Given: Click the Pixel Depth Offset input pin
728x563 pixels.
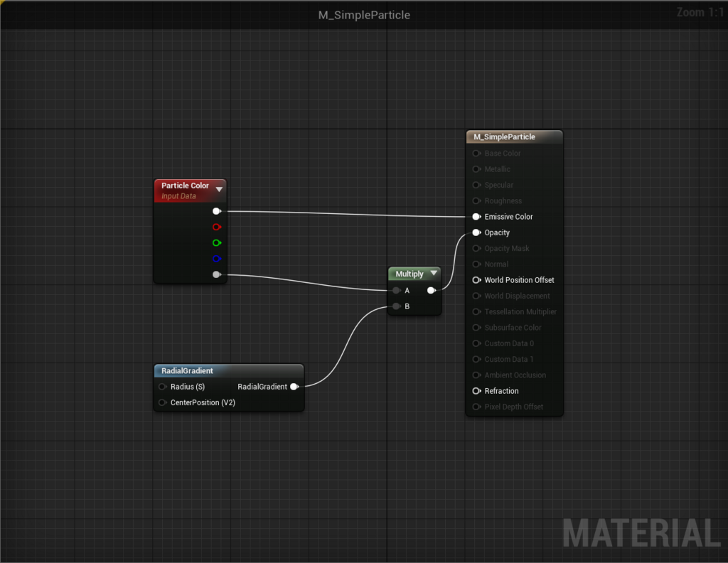Looking at the screenshot, I should pos(476,407).
